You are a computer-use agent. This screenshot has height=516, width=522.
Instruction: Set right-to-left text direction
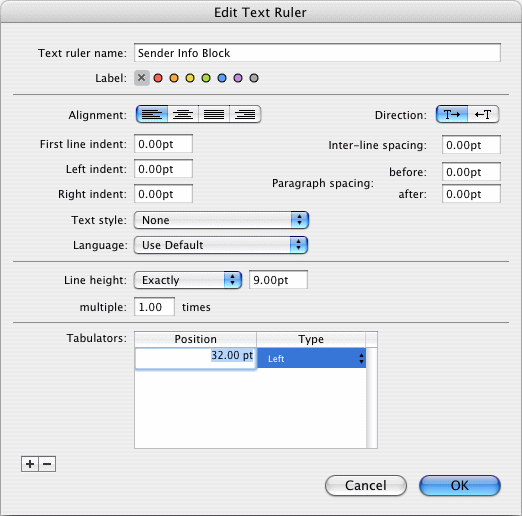coord(483,115)
